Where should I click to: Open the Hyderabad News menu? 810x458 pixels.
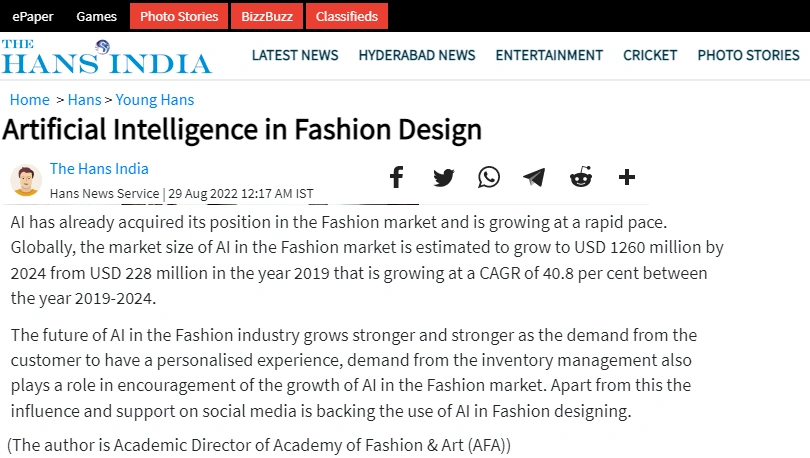[x=417, y=55]
